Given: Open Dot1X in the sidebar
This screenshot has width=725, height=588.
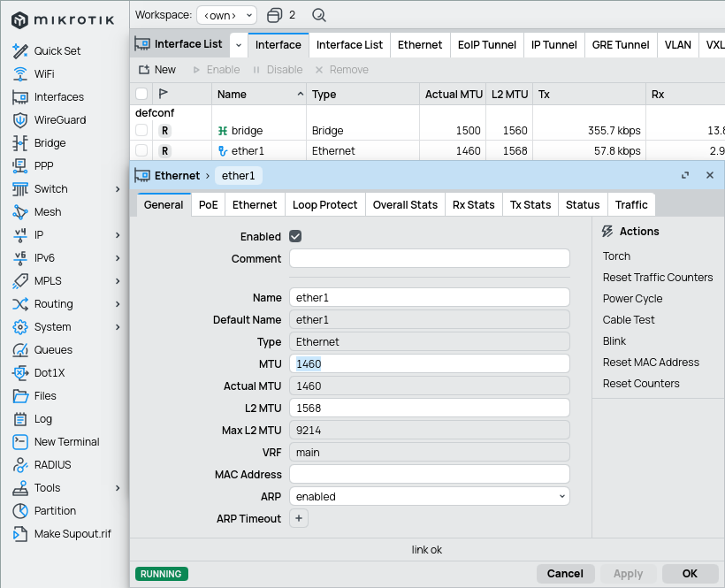Looking at the screenshot, I should (50, 373).
